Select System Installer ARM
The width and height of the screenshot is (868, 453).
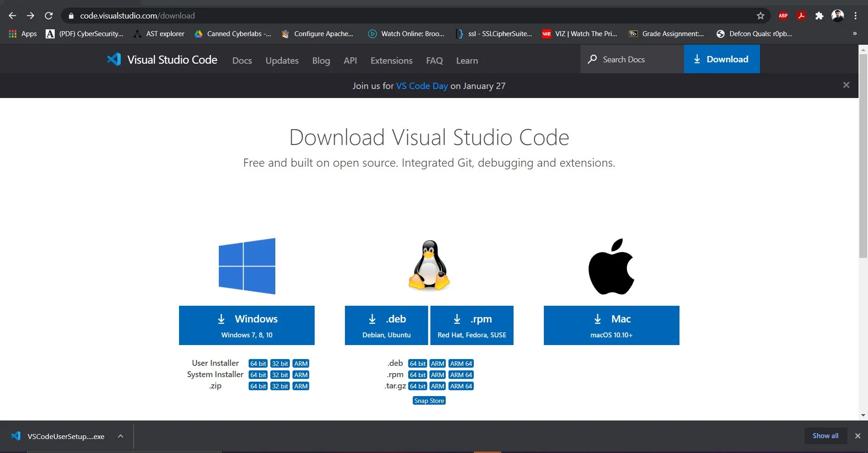(301, 375)
